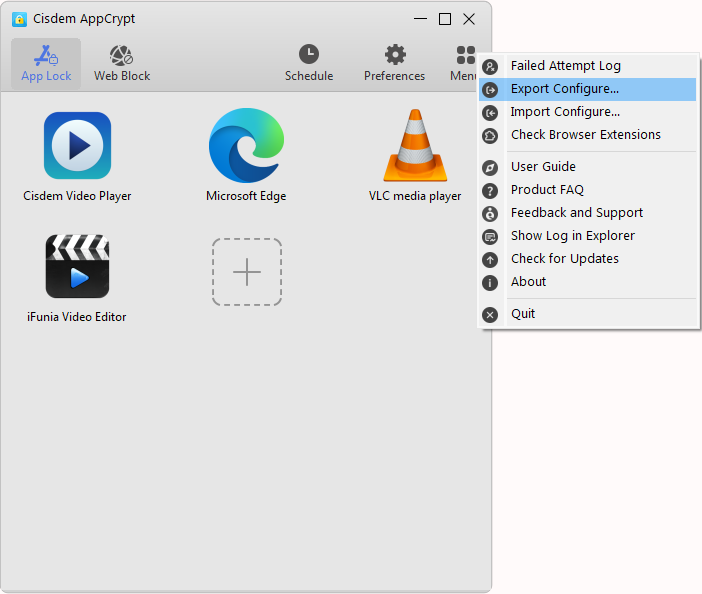
Task: Click the Cisdem AppCrypt lock logo
Action: pos(19,19)
